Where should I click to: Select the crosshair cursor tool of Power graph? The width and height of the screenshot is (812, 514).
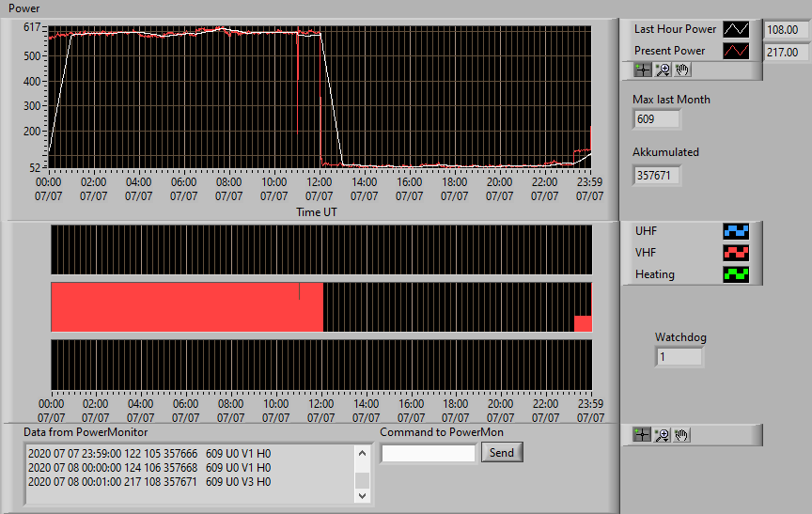pyautogui.click(x=643, y=70)
